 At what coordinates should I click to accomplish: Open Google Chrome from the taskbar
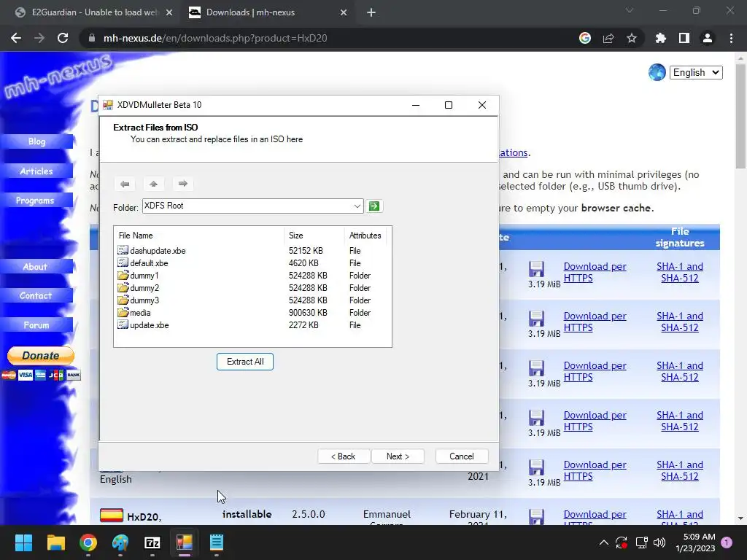(x=88, y=542)
